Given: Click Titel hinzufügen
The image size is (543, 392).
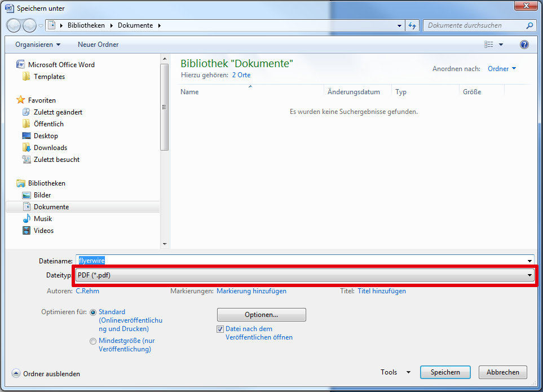Looking at the screenshot, I should 382,291.
